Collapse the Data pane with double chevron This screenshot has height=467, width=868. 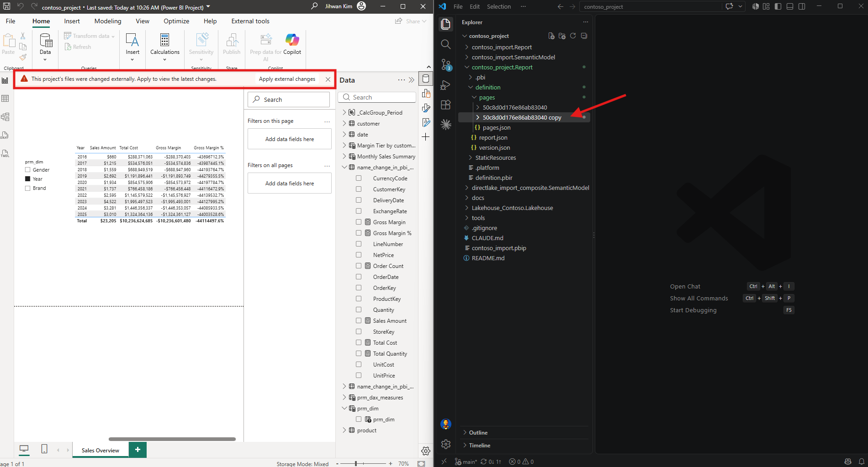(x=412, y=80)
